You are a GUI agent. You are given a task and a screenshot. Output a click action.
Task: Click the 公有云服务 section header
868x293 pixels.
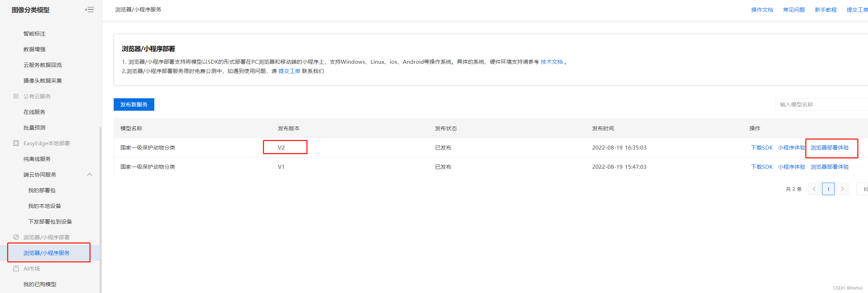[x=37, y=96]
